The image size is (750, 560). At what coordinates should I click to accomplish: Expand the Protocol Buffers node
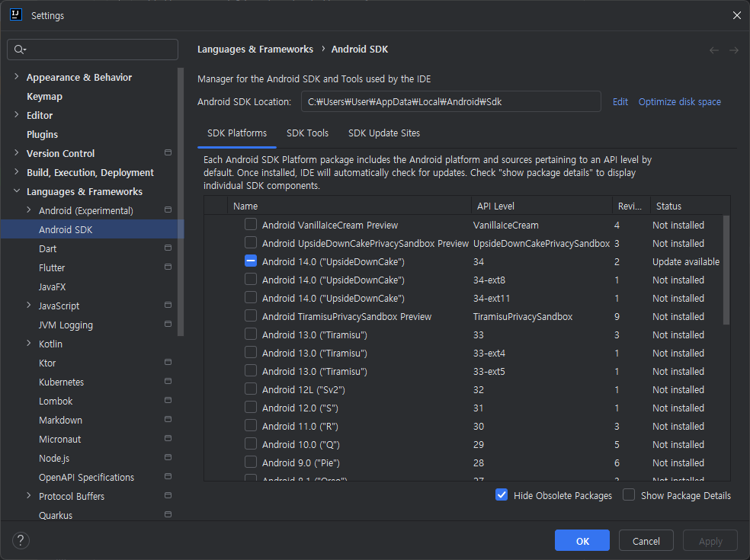29,495
